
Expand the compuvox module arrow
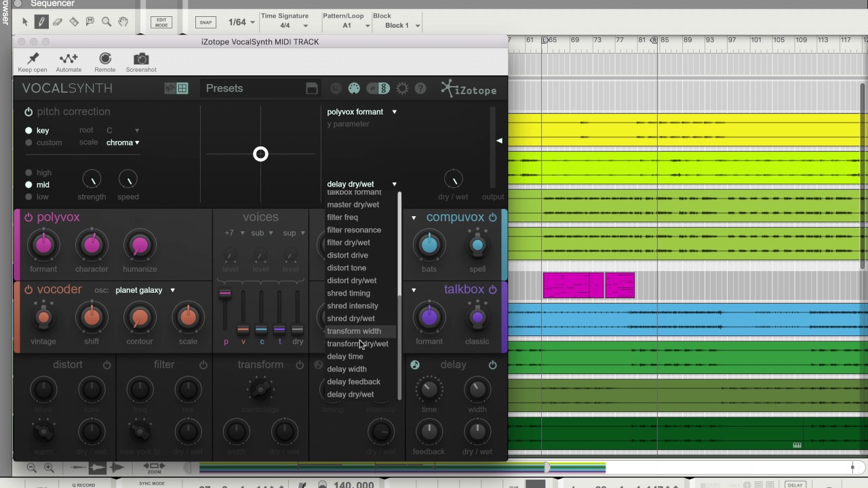414,218
